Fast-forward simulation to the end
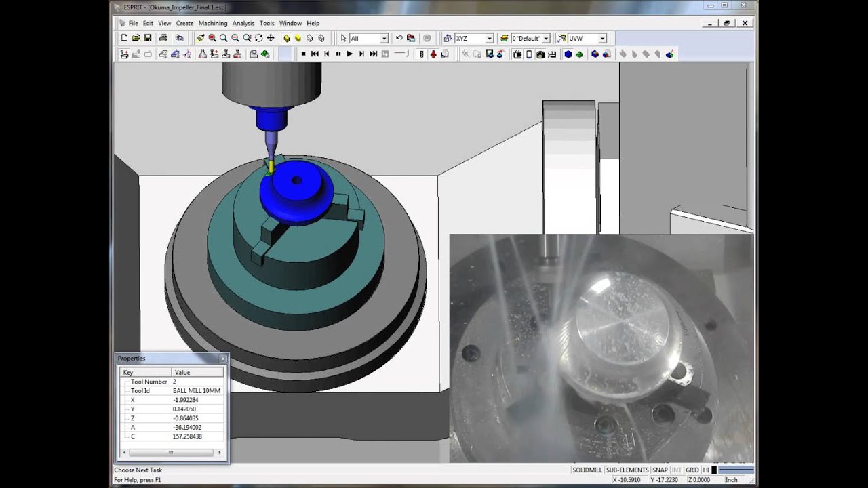 coord(373,54)
